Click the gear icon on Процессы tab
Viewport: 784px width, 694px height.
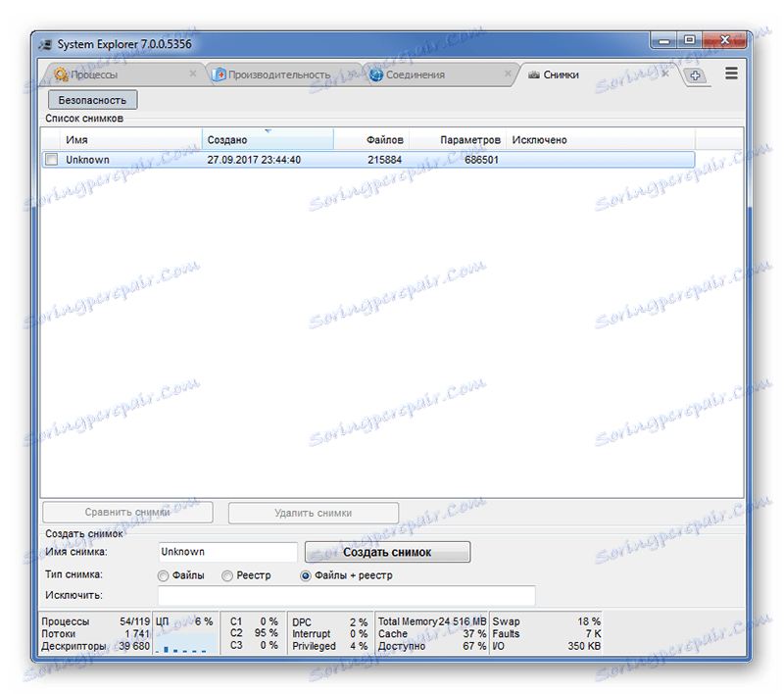coord(61,74)
